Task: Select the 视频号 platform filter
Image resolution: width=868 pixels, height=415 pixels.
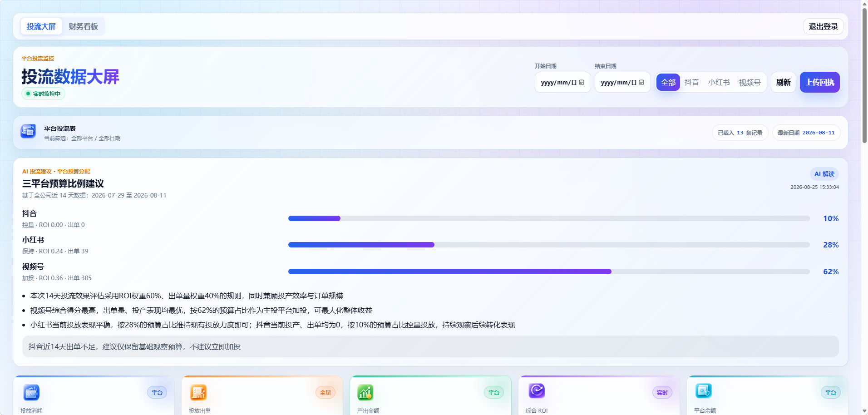Action: (x=750, y=82)
